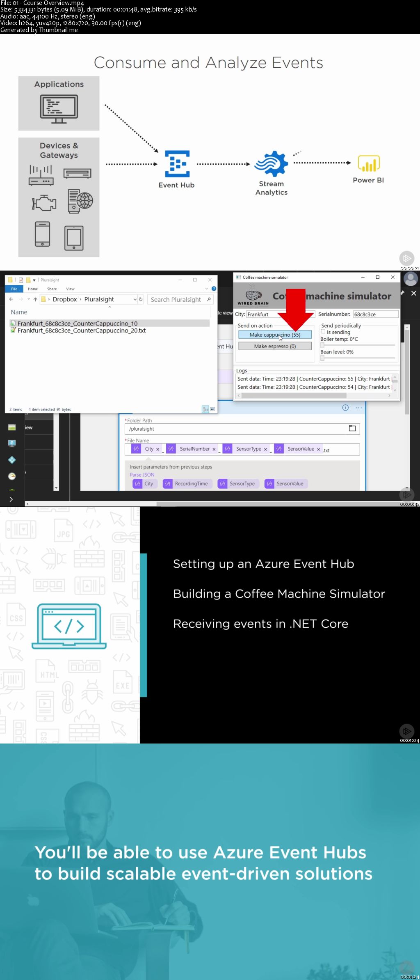The image size is (420, 980).
Task: Expand the left sidebar chevron
Action: pos(11,499)
